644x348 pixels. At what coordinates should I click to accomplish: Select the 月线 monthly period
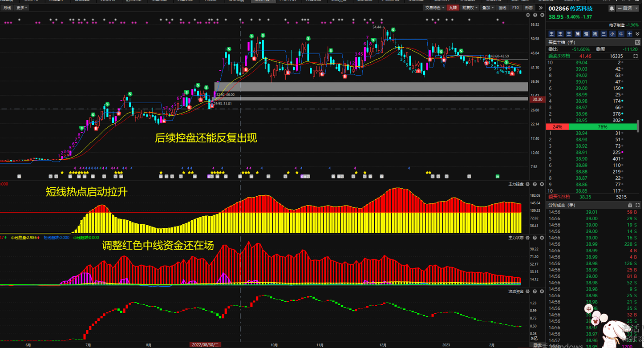7,8
